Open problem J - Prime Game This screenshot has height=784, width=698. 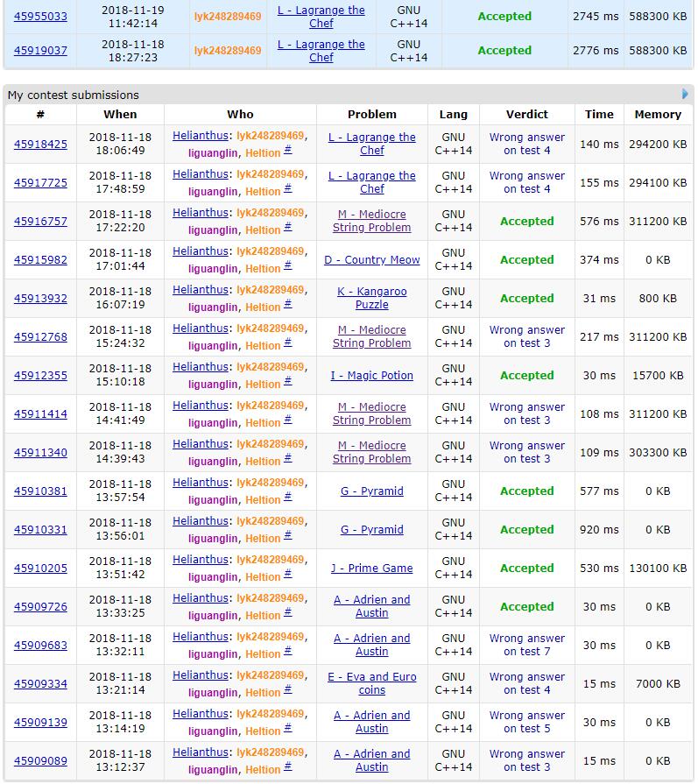(371, 569)
